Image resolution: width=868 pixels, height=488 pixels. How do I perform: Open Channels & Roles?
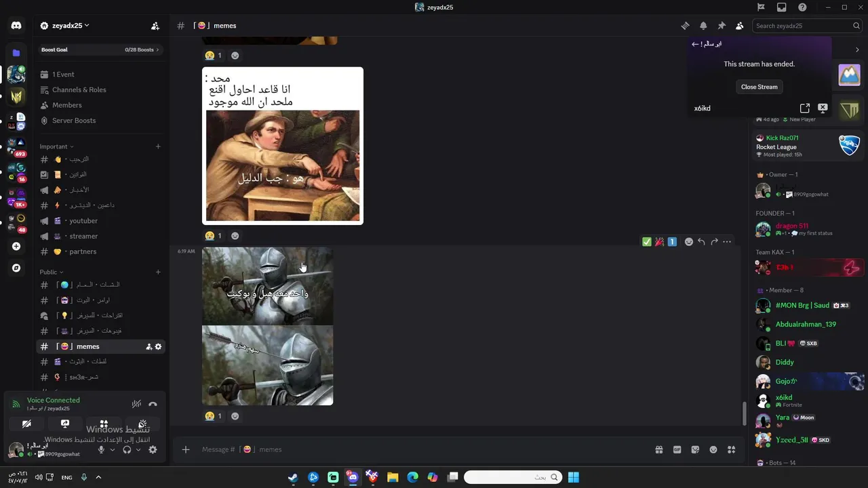(100, 89)
